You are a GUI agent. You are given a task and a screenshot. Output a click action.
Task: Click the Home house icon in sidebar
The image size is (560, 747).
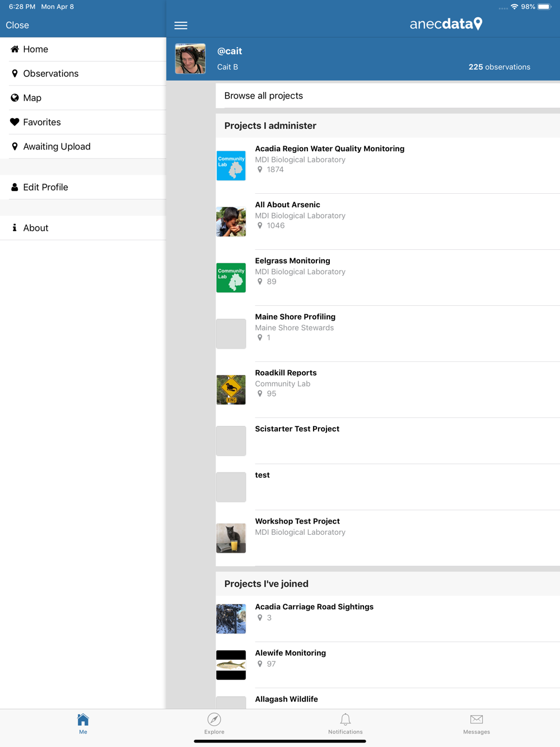pos(15,49)
